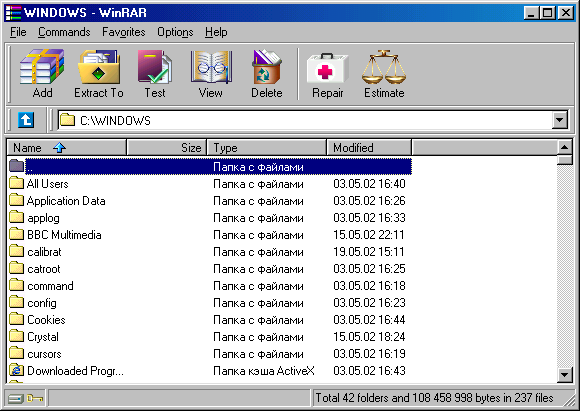
Task: Sort by the Type column header
Action: (x=266, y=148)
